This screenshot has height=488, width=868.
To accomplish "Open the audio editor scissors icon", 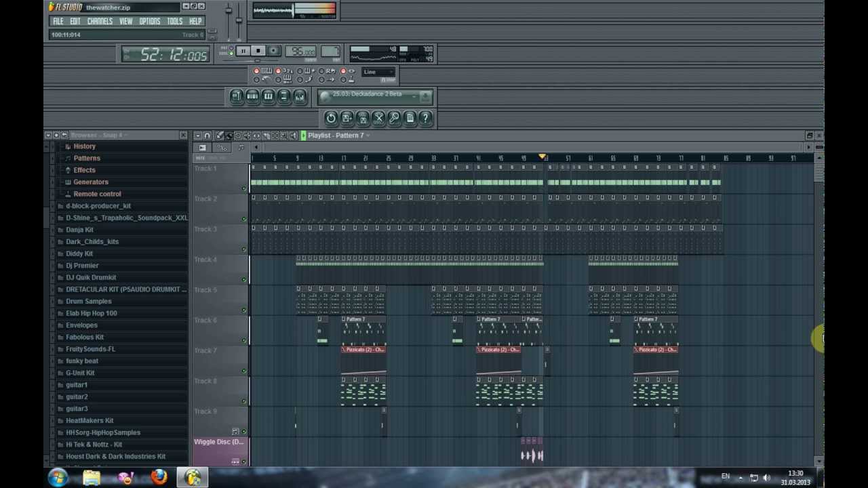I will click(x=378, y=119).
